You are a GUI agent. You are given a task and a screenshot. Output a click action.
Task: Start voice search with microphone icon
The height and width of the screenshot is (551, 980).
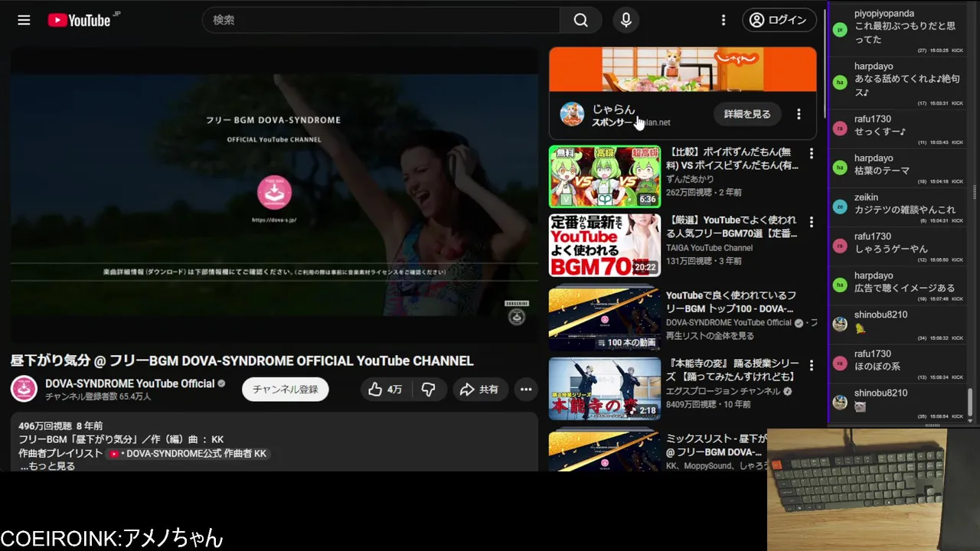(626, 20)
